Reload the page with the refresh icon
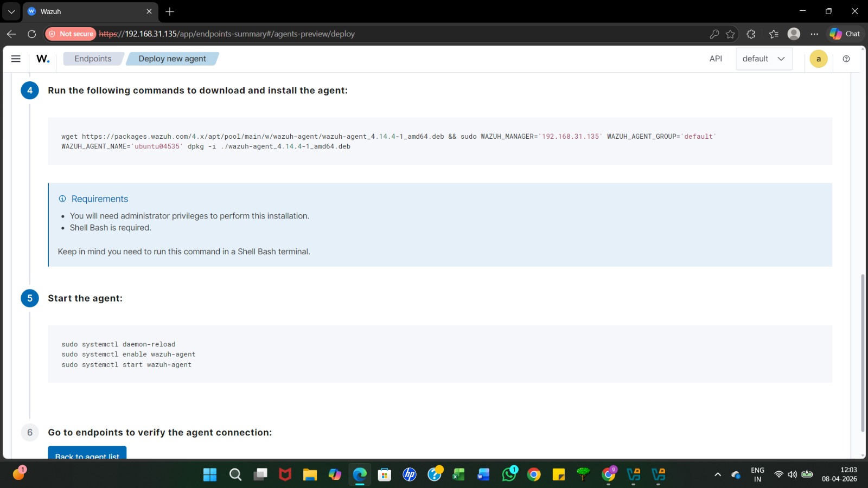This screenshot has width=868, height=488. pos(32,34)
